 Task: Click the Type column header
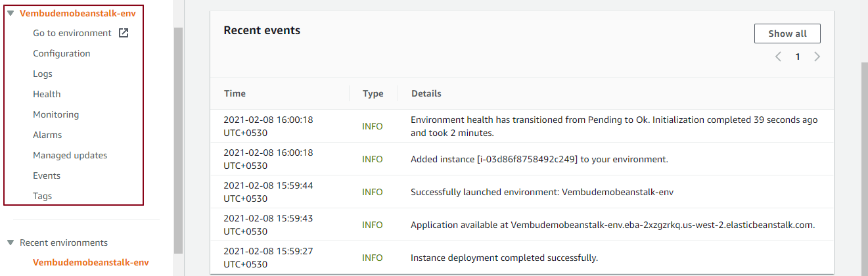coord(373,93)
